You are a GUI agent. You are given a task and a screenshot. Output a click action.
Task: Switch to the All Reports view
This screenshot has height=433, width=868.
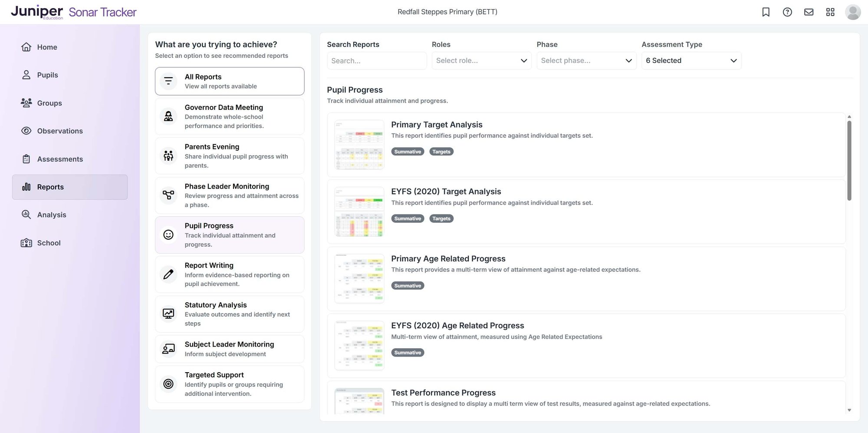(229, 81)
